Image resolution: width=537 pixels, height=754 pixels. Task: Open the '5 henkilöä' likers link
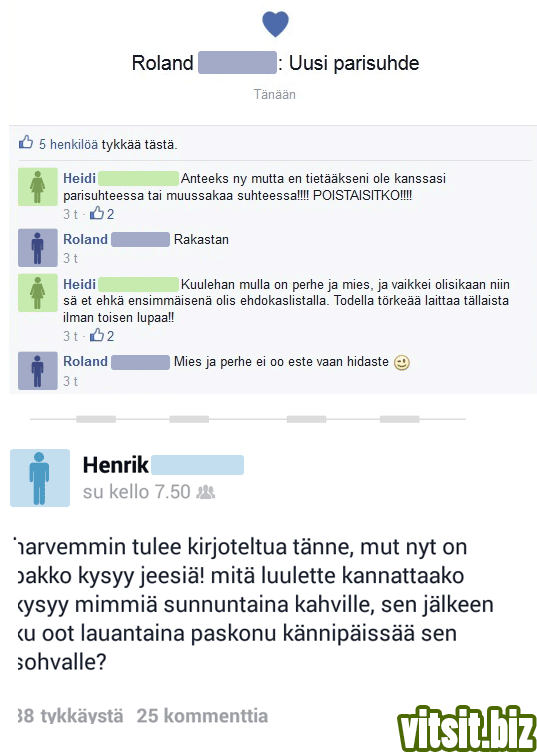coord(68,144)
